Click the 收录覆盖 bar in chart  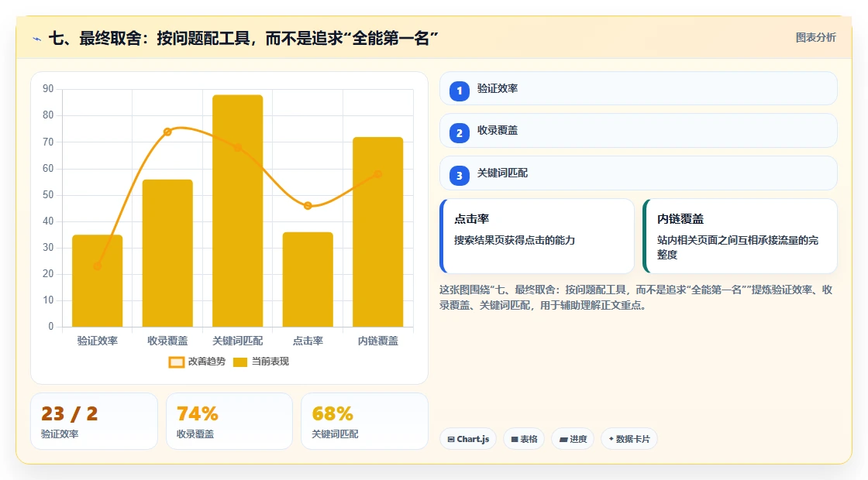(167, 253)
